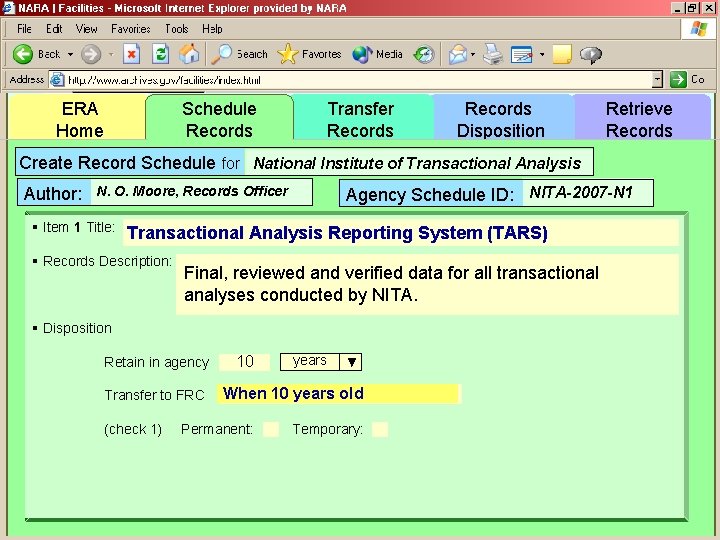Screen dimensions: 720x540
Task: Click the "Create Record Schedule" heading
Action: tap(118, 163)
